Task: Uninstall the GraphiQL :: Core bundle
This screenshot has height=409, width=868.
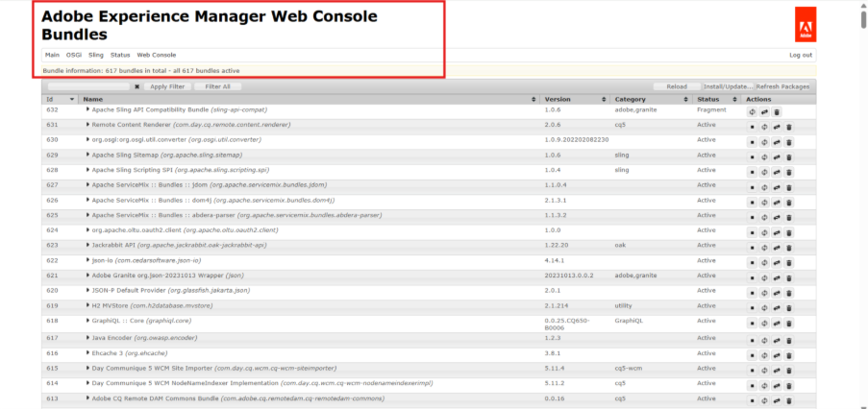Action: (x=789, y=324)
